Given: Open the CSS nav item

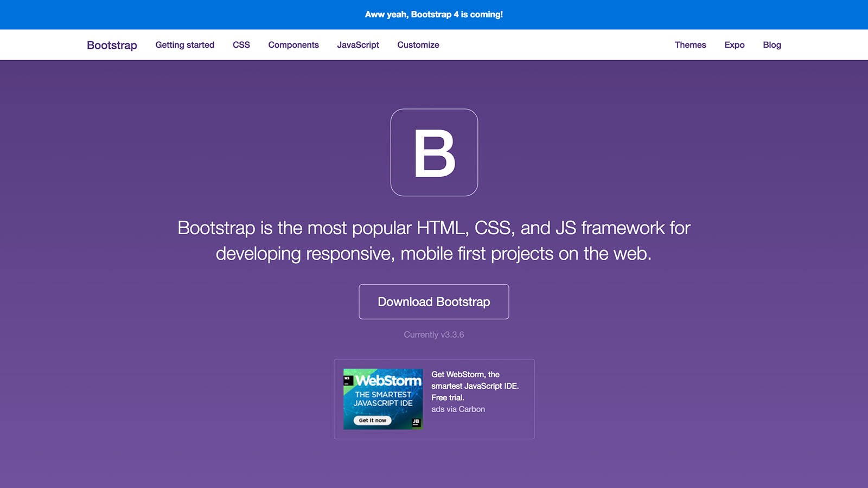Looking at the screenshot, I should tap(241, 45).
